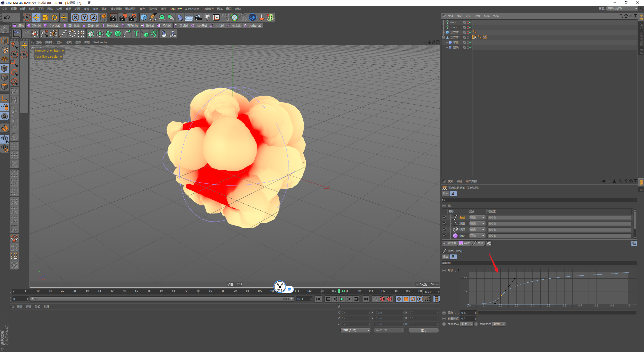Select the shao object in Object Manager
Image resolution: width=644 pixels, height=352 pixels.
click(453, 27)
